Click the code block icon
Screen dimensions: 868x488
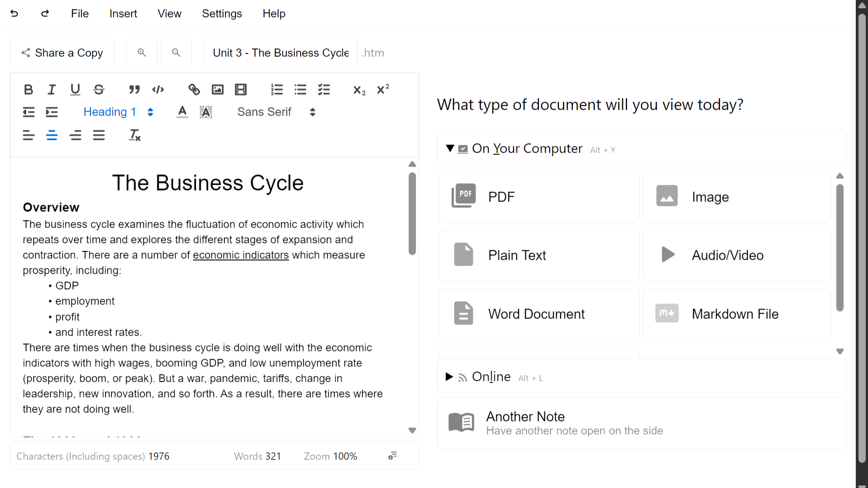pyautogui.click(x=158, y=89)
